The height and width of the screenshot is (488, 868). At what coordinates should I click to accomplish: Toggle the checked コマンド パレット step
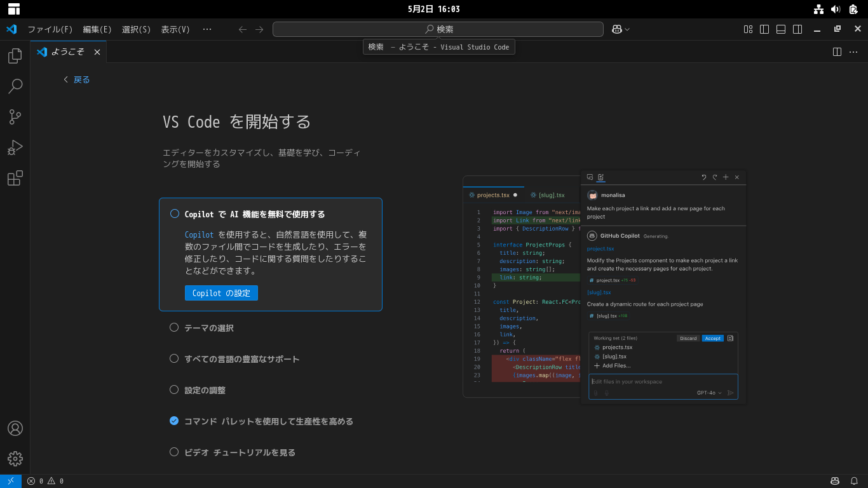[174, 421]
